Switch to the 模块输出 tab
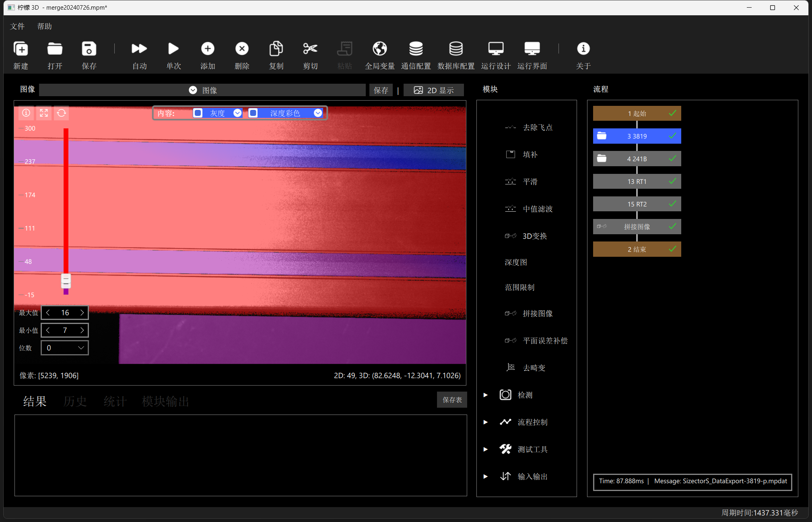The height and width of the screenshot is (522, 812). coord(165,401)
